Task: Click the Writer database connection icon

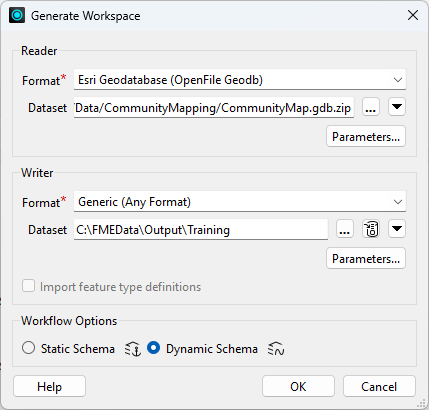Action: [x=371, y=229]
